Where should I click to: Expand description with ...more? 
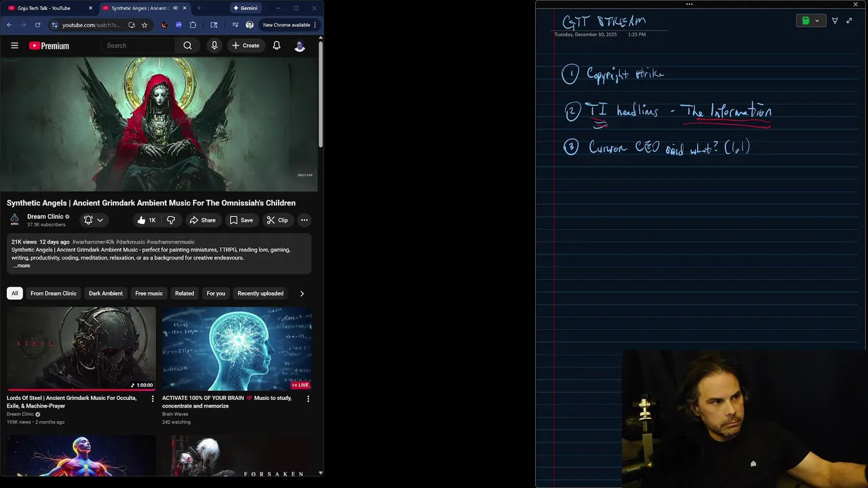(22, 266)
